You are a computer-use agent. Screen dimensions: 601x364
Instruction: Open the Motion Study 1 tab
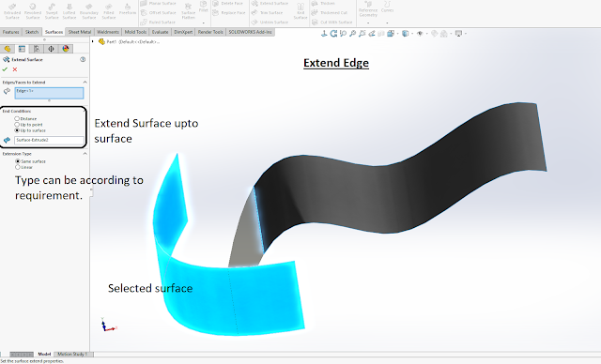(73, 355)
